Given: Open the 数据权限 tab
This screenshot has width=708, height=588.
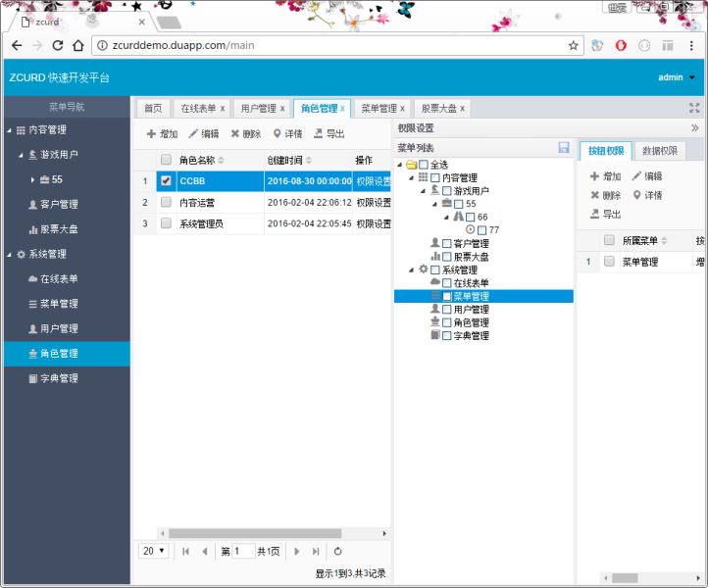Looking at the screenshot, I should (x=660, y=151).
